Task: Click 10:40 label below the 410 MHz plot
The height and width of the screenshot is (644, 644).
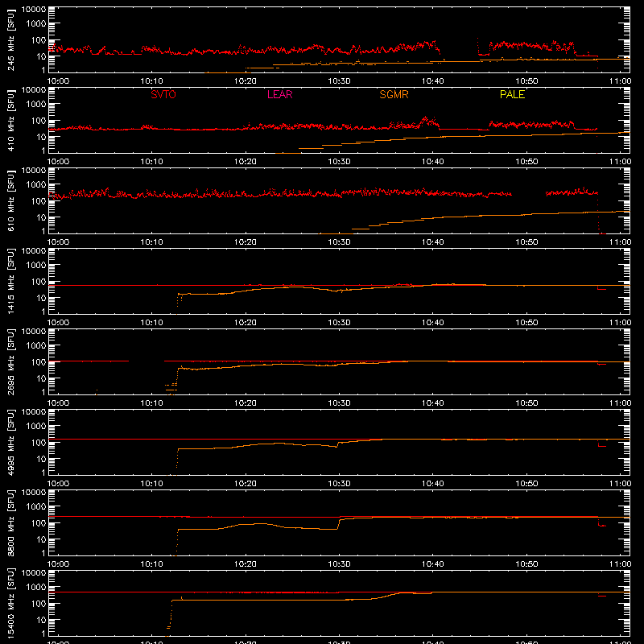Action: (433, 162)
